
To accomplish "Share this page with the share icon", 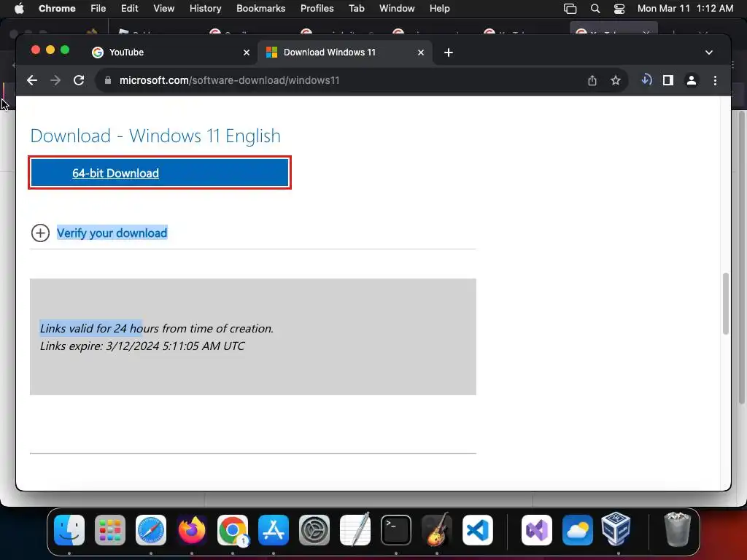I will point(592,80).
